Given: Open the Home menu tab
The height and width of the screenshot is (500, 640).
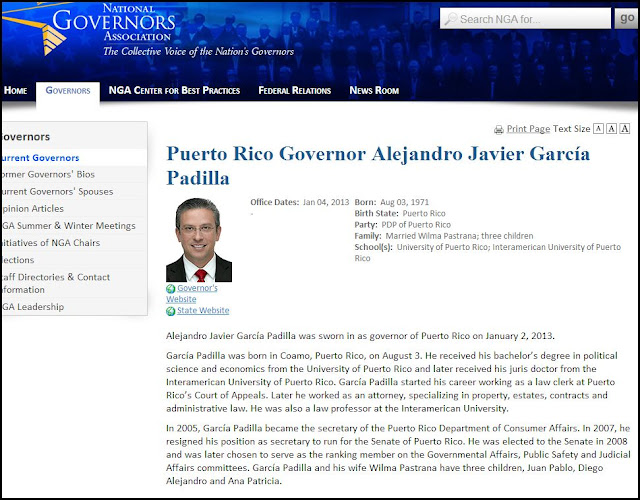Looking at the screenshot, I should (16, 90).
